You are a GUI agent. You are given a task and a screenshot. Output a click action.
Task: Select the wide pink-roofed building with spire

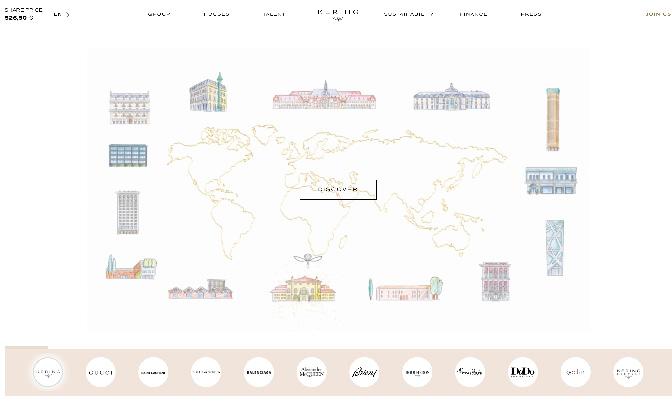(324, 95)
